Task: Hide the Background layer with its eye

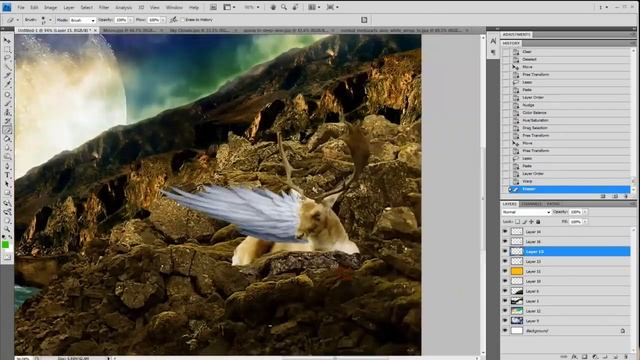Action: [505, 331]
